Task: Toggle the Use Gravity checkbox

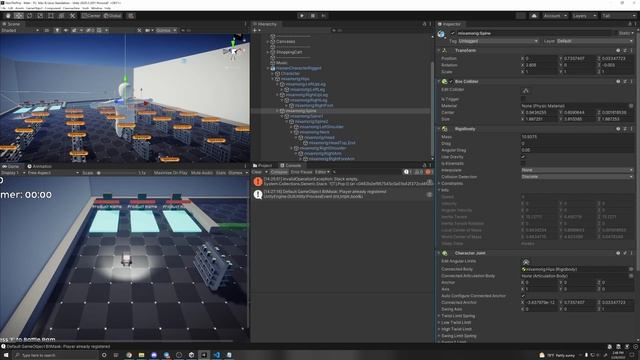Action: (523, 157)
